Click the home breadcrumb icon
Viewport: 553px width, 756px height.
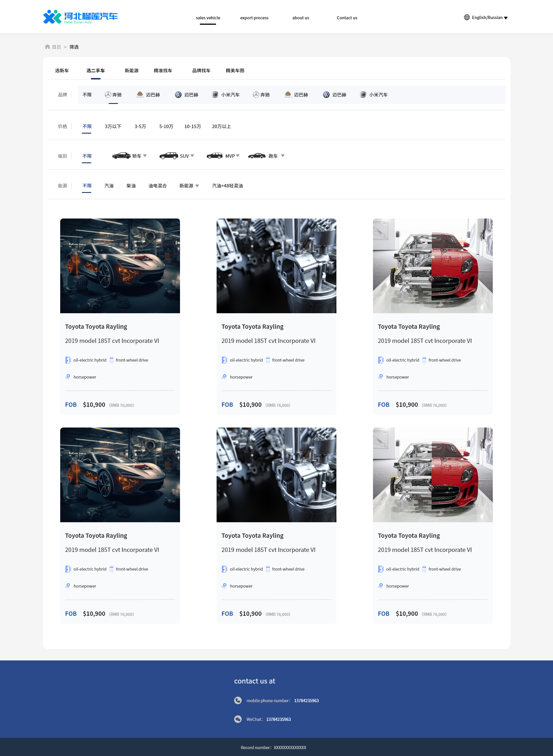point(48,47)
